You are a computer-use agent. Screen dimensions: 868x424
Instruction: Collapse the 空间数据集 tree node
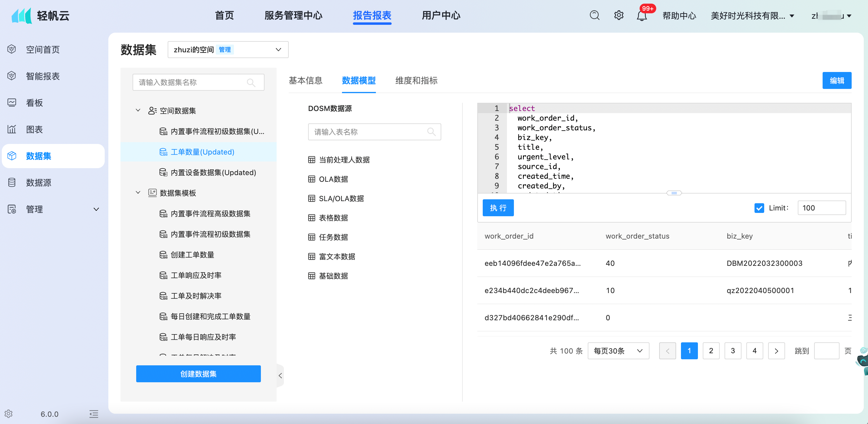pyautogui.click(x=138, y=110)
